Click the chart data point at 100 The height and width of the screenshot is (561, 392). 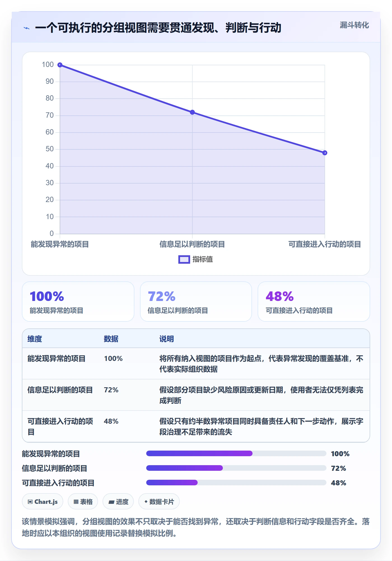[x=60, y=65]
